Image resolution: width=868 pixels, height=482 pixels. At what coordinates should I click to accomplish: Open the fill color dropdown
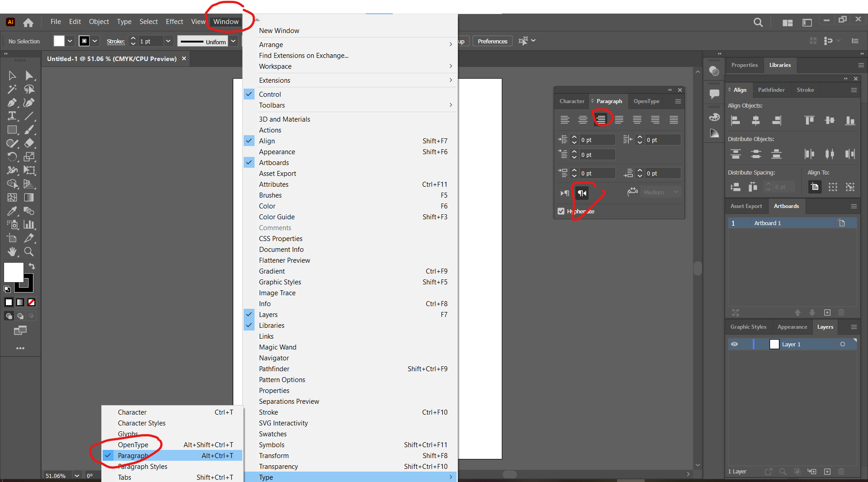70,41
